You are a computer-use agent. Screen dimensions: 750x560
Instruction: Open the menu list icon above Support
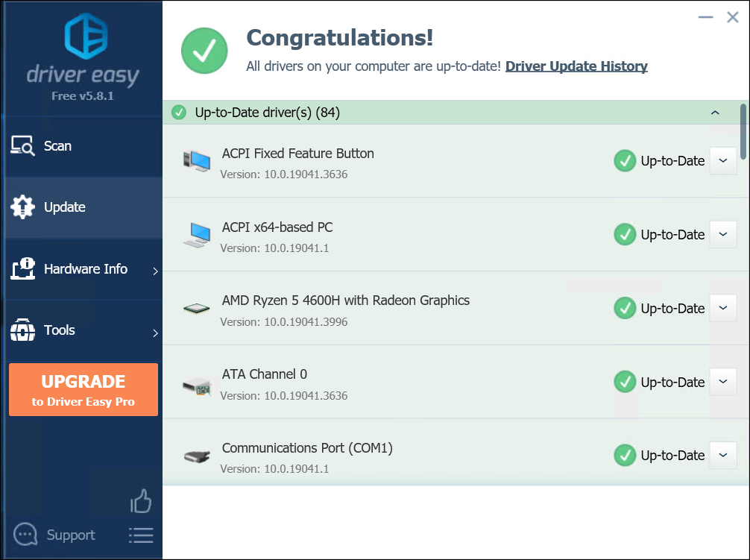(x=141, y=535)
